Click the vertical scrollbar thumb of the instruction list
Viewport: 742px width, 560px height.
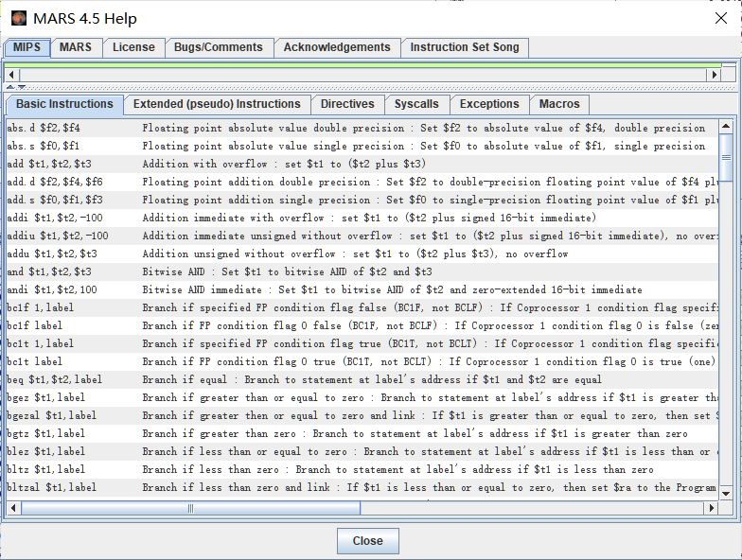[x=726, y=157]
